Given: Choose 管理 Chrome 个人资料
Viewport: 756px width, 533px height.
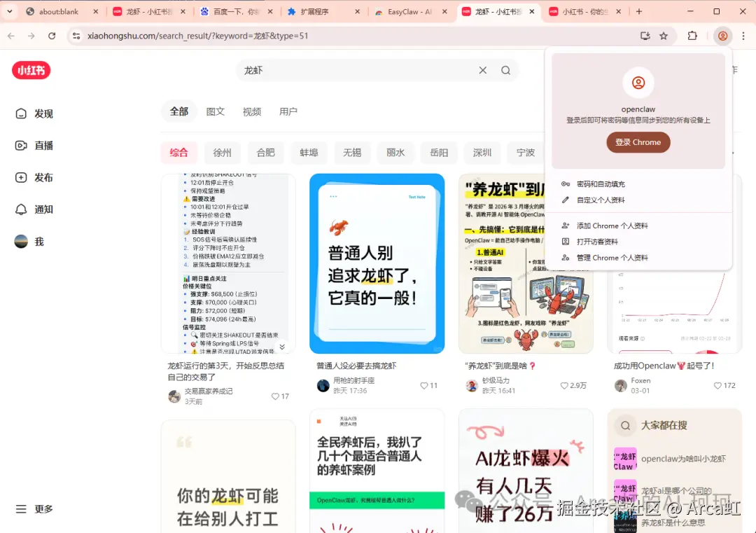Looking at the screenshot, I should point(638,258).
